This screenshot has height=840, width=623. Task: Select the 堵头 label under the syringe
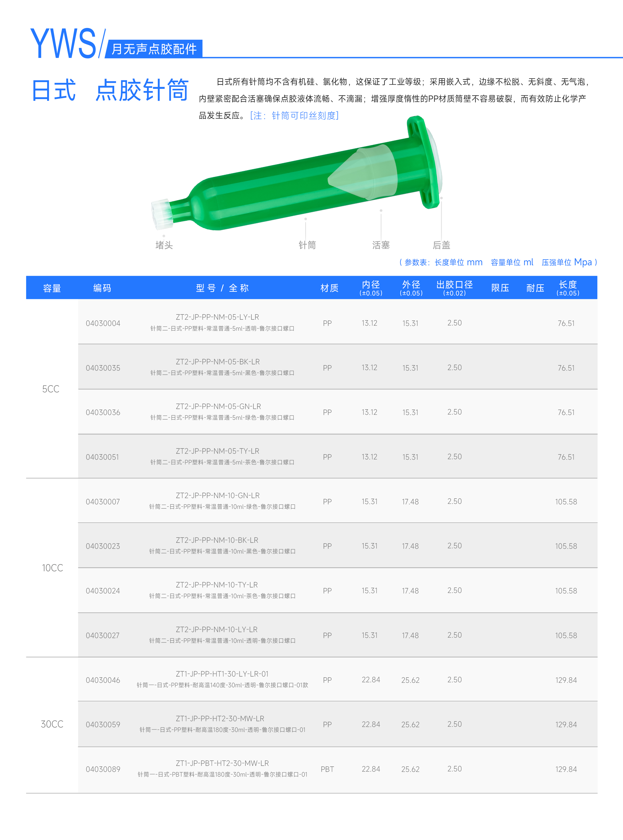pyautogui.click(x=164, y=245)
